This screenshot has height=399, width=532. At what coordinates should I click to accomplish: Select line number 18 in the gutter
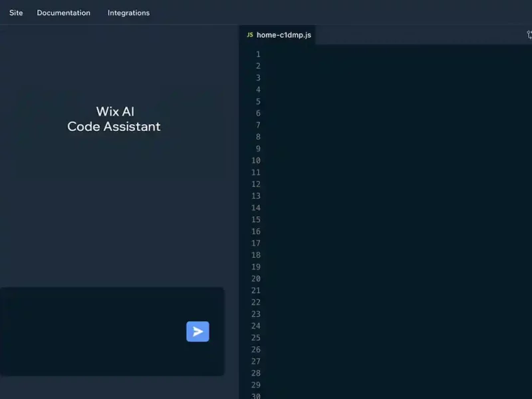[x=256, y=255]
